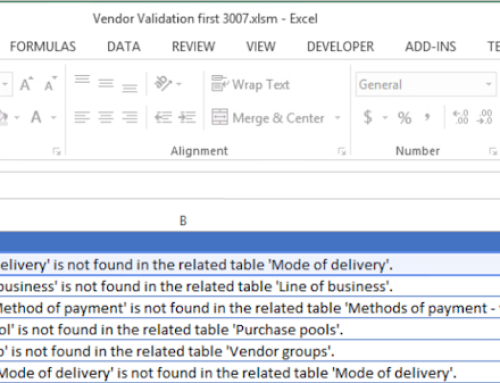500x383 pixels.
Task: Select the row mentioning 'Line of business'
Action: click(250, 286)
